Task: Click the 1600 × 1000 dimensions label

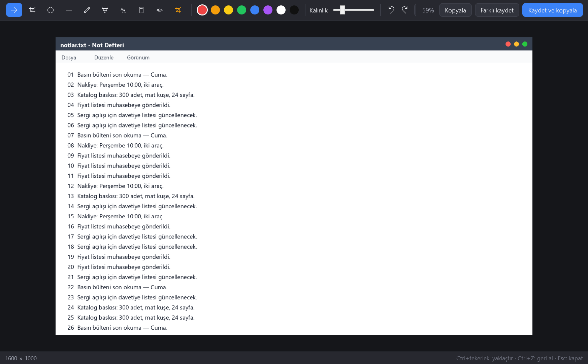Action: [21, 358]
